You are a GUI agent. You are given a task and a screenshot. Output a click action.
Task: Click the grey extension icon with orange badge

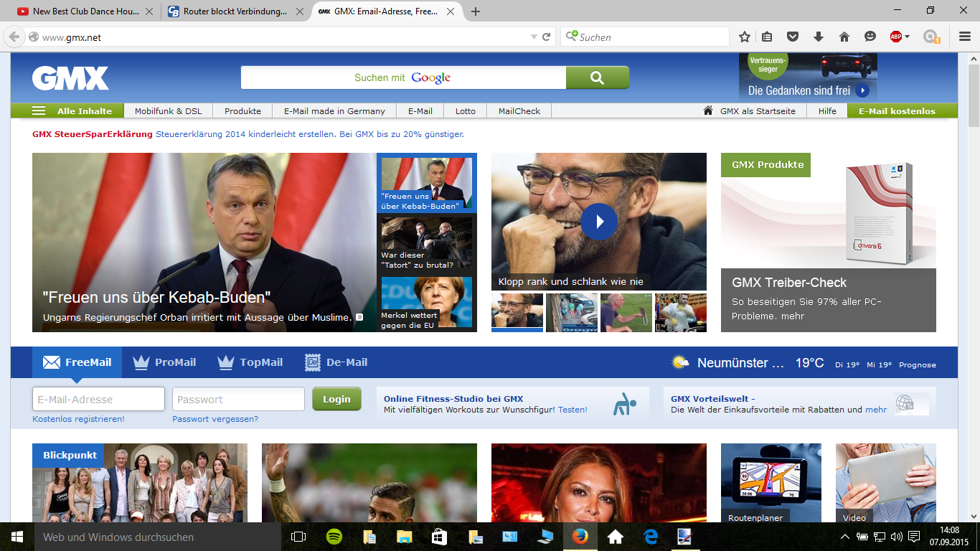[932, 37]
